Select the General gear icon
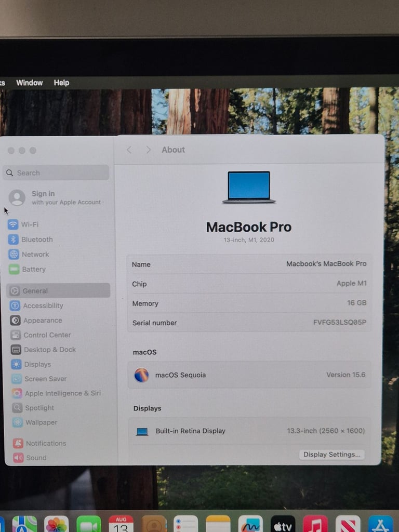 click(x=15, y=291)
